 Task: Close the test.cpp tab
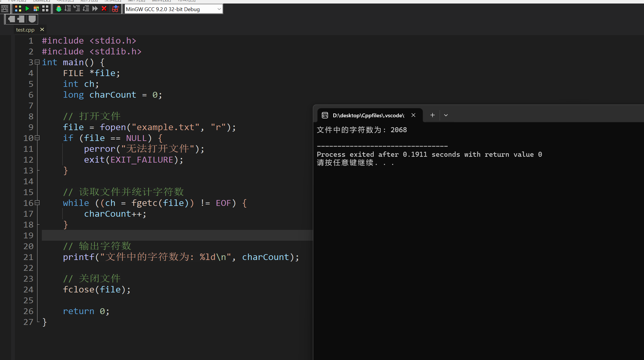point(42,30)
